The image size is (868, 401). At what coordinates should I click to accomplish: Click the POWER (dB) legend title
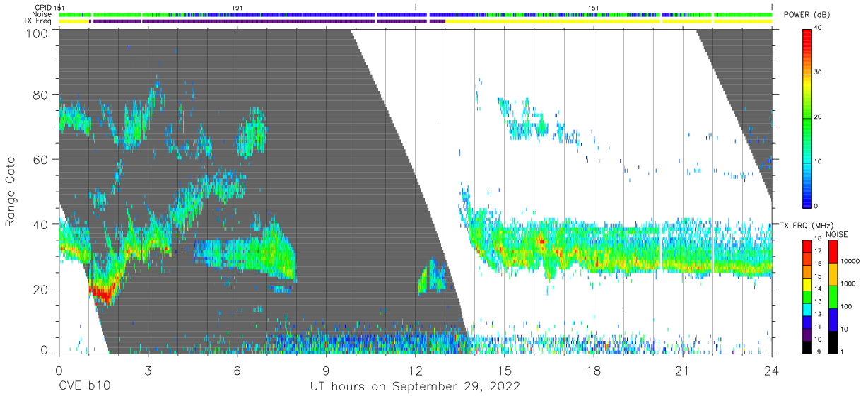point(806,16)
